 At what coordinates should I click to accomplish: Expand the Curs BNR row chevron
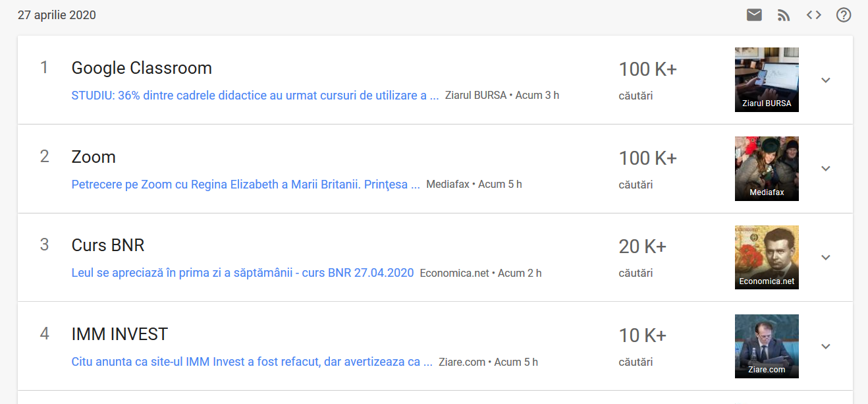pyautogui.click(x=826, y=257)
